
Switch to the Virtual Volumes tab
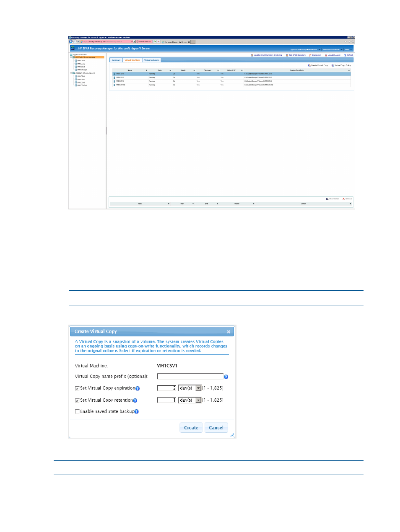tap(151, 60)
